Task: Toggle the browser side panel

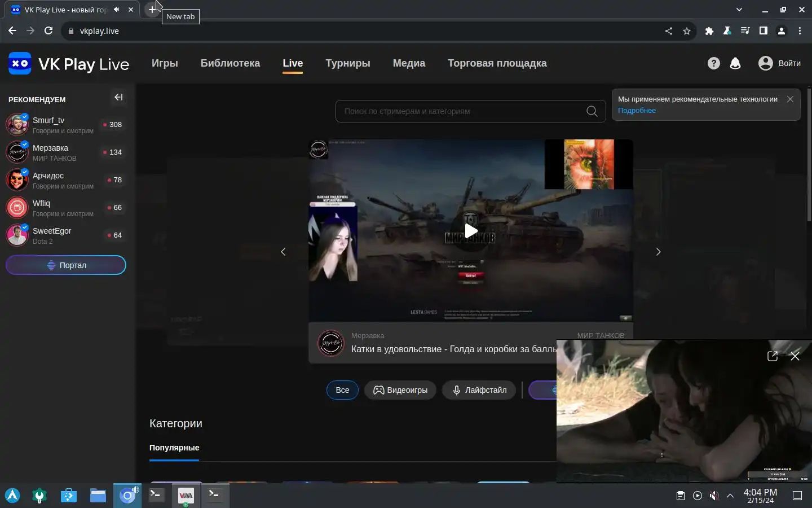Action: point(764,31)
